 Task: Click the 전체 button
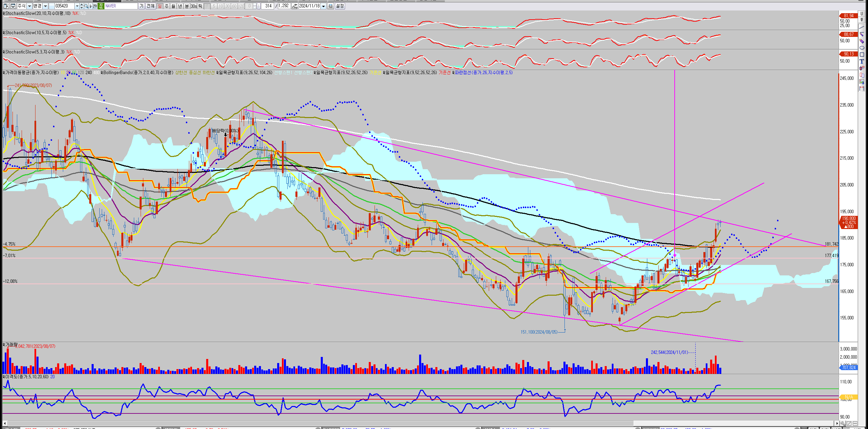[x=150, y=6]
